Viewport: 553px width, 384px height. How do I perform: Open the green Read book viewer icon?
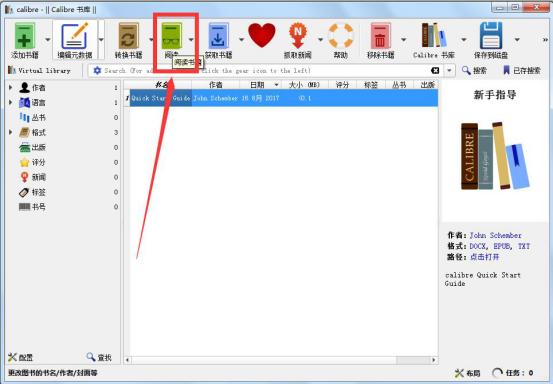coord(171,36)
